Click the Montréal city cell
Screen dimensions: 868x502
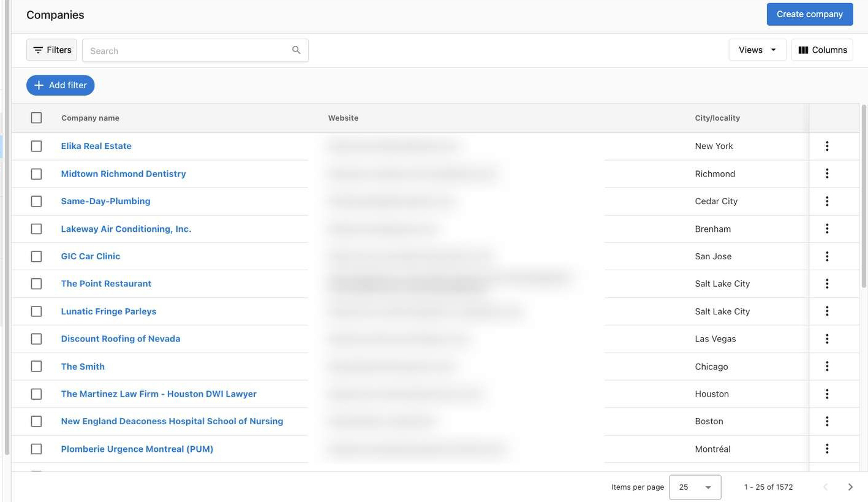coord(712,449)
